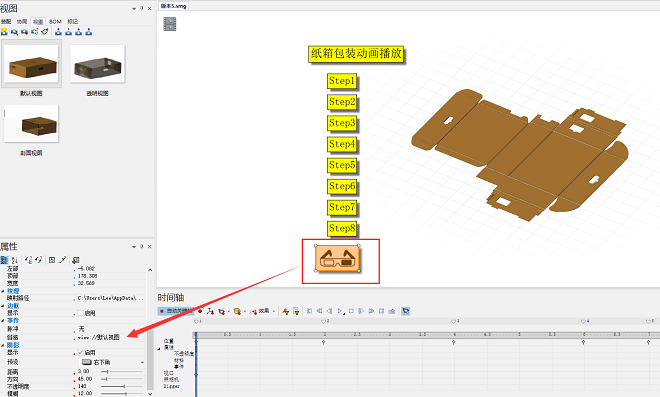Screen dimensions: 660x397
Task: Click the paintbrush icon in Views toolbar
Action: pyautogui.click(x=45, y=32)
